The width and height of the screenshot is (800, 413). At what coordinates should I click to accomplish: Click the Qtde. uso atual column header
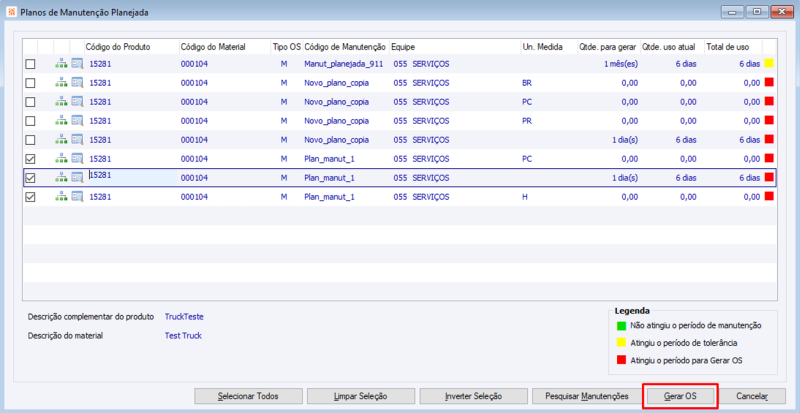coord(672,47)
